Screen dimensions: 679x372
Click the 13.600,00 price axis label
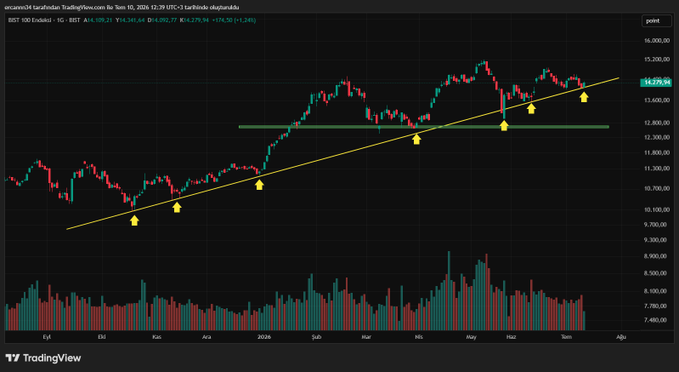[657, 100]
